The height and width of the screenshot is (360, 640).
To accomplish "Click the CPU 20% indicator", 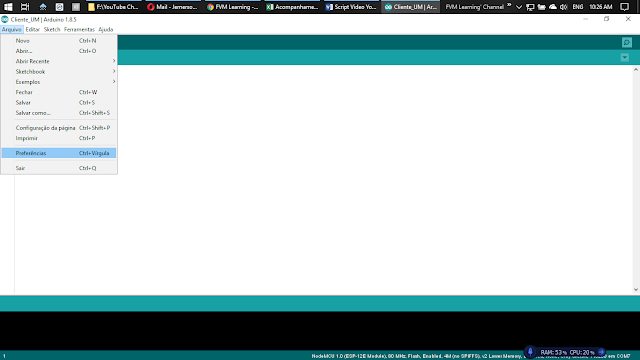I will coord(582,352).
